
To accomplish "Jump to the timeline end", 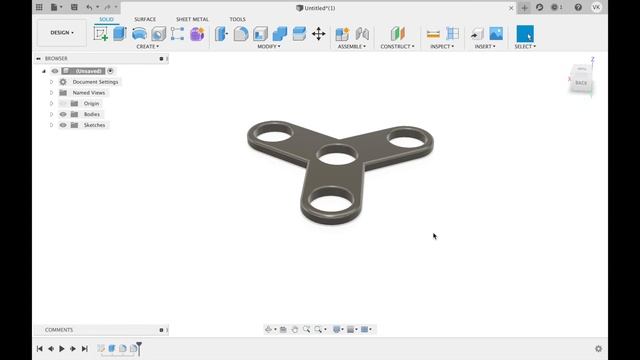I will (x=84, y=349).
